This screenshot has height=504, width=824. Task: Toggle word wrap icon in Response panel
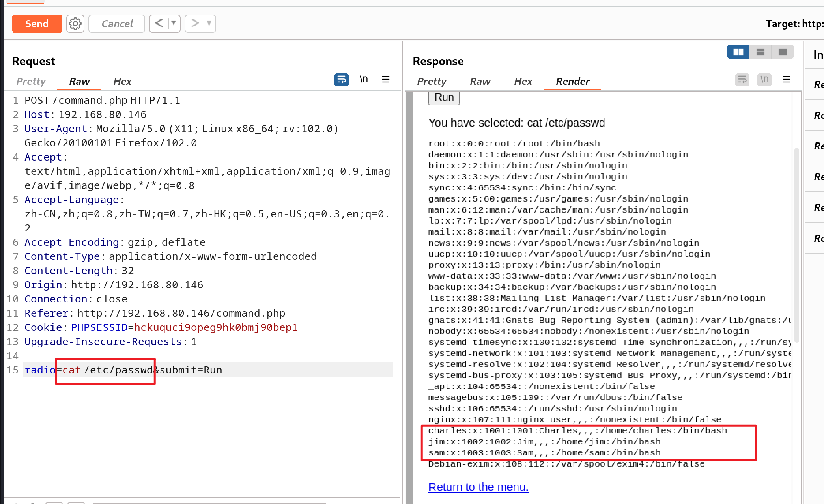742,80
